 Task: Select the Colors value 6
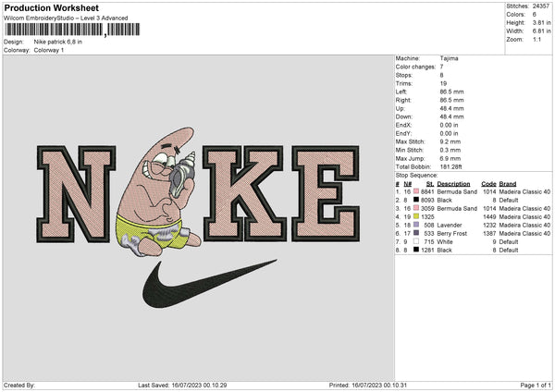[x=535, y=15]
